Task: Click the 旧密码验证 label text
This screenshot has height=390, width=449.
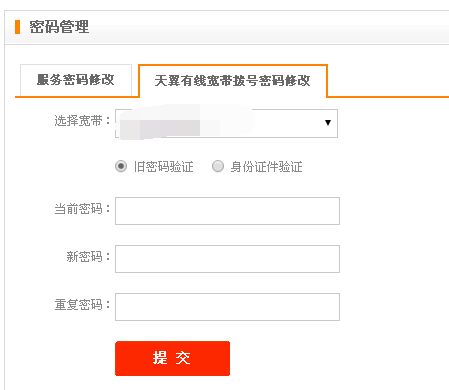Action: 163,166
